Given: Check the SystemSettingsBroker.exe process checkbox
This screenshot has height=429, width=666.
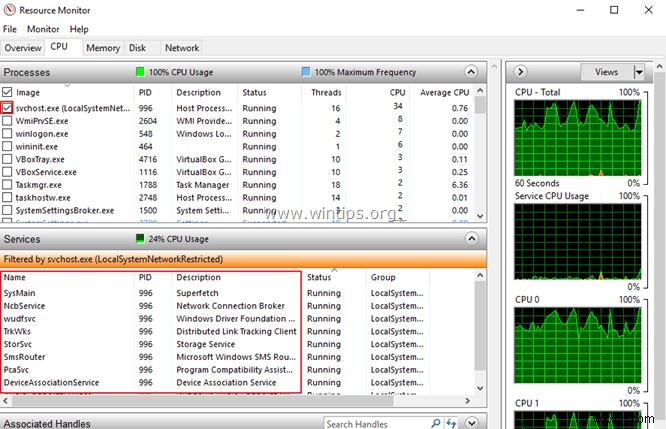Looking at the screenshot, I should [7, 210].
